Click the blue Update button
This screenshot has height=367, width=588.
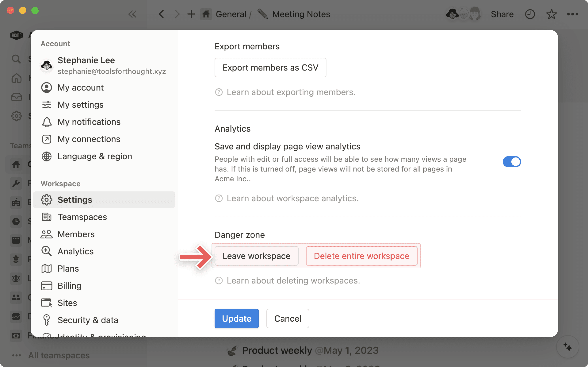click(x=236, y=319)
